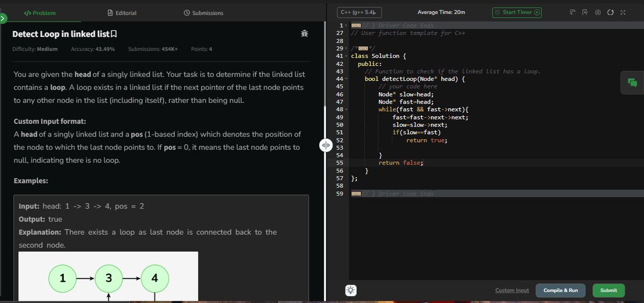This screenshot has height=303, width=644.
Task: Click the copy windows icon in editor toolbar
Action: (573, 12)
